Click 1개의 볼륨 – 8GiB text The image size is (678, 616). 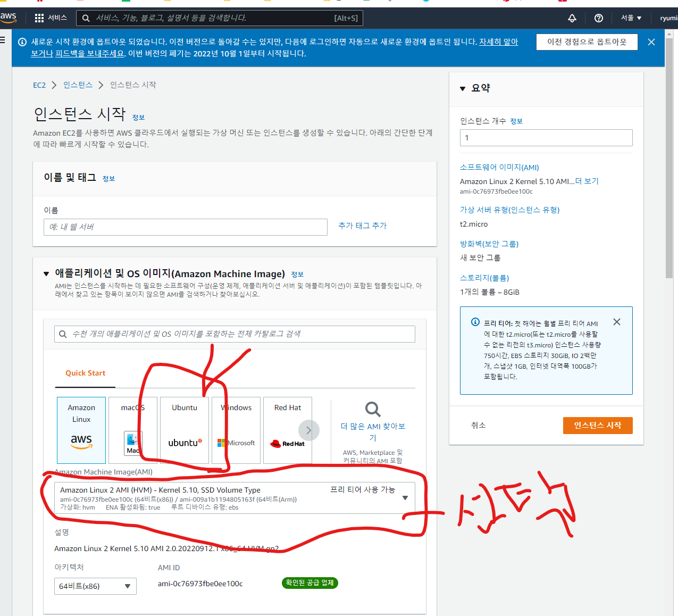point(490,292)
